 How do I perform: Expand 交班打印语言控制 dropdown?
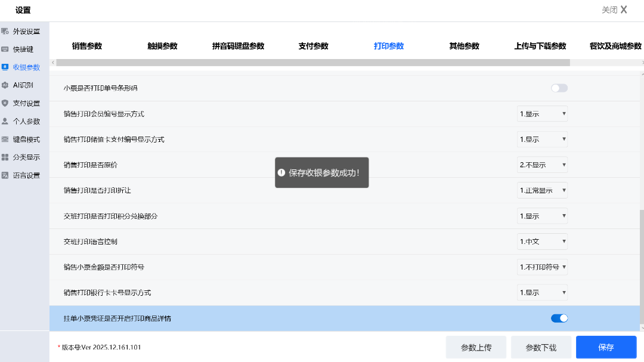pos(542,242)
